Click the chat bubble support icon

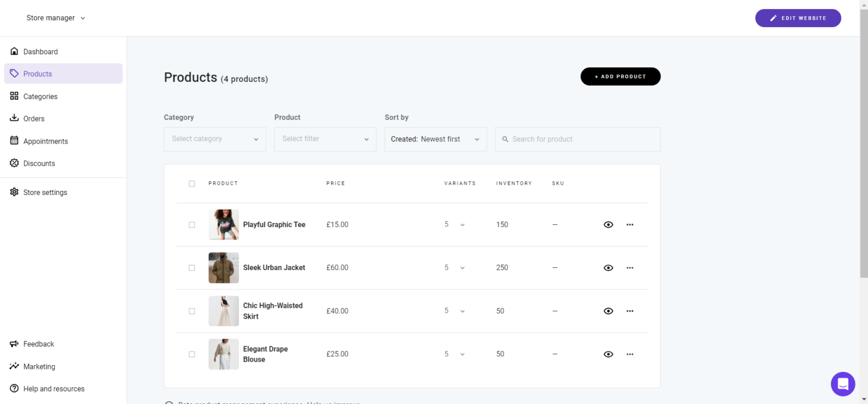pyautogui.click(x=843, y=384)
